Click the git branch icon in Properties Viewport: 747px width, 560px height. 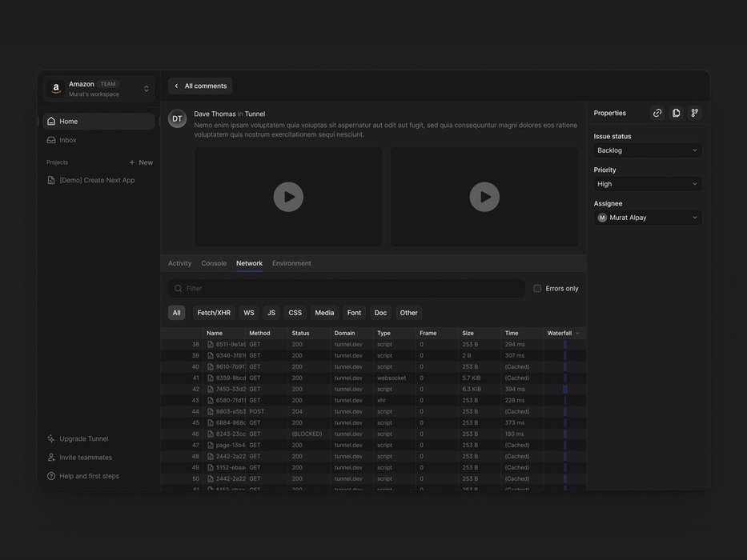[694, 113]
